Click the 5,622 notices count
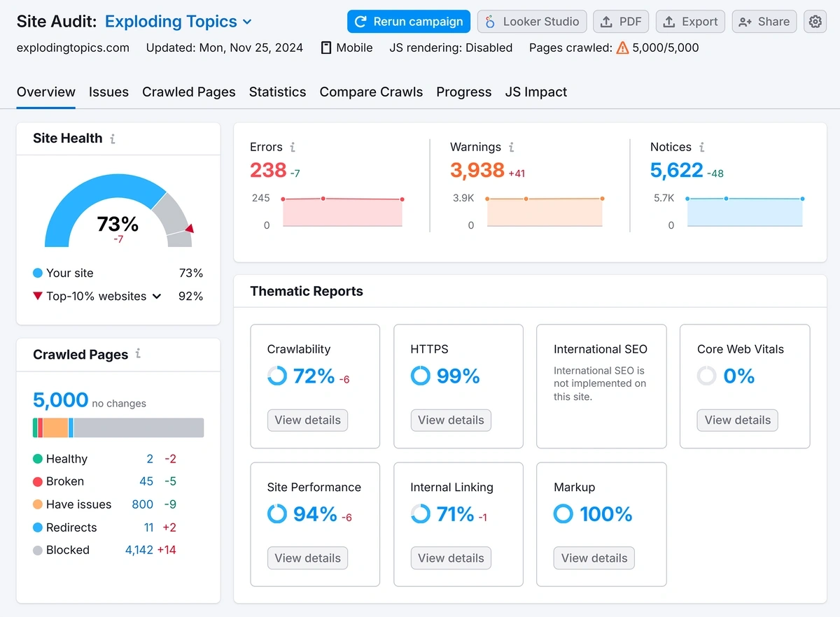 pos(677,170)
